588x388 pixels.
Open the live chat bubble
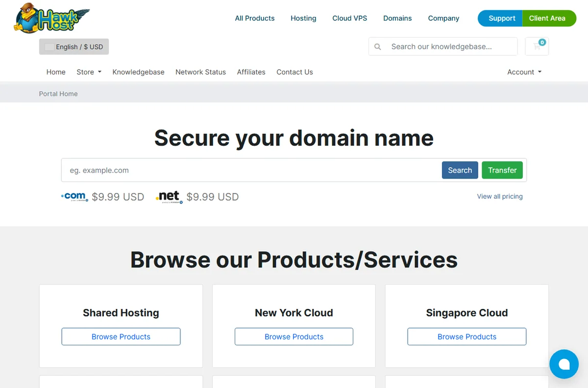click(564, 364)
